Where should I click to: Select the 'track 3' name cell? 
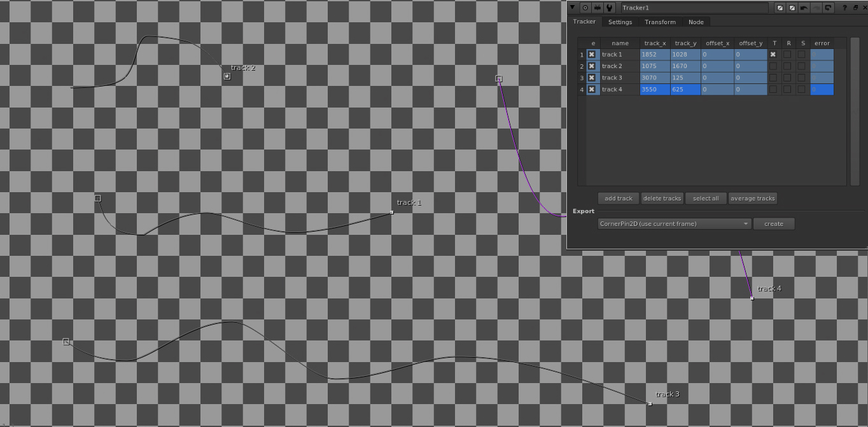(x=619, y=78)
